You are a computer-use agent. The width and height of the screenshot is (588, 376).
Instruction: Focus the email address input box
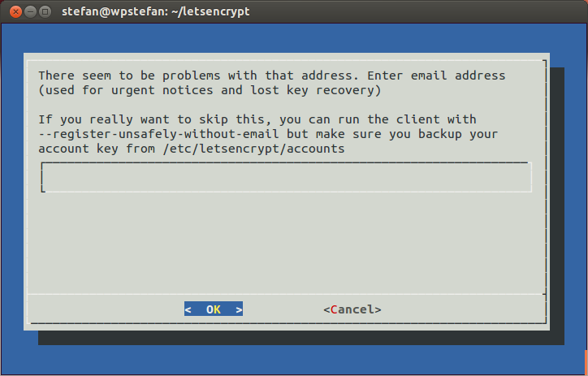pyautogui.click(x=286, y=178)
